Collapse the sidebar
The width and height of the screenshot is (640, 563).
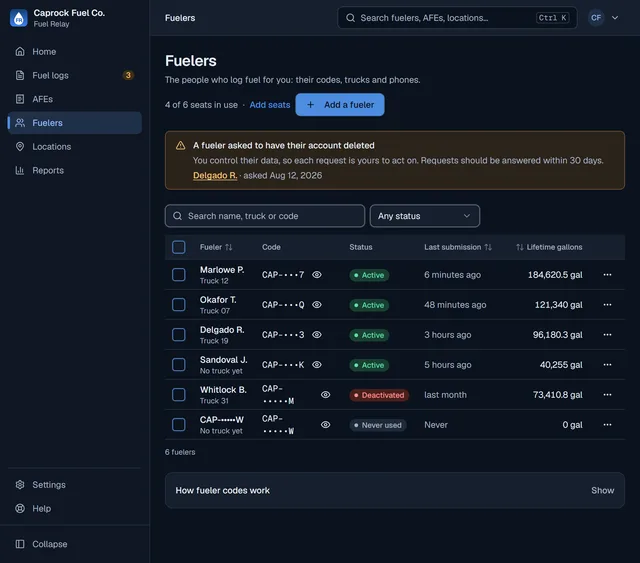pos(75,544)
